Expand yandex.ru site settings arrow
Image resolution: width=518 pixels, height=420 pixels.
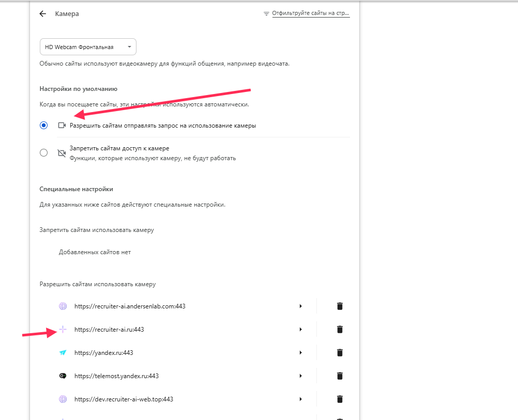tap(300, 353)
